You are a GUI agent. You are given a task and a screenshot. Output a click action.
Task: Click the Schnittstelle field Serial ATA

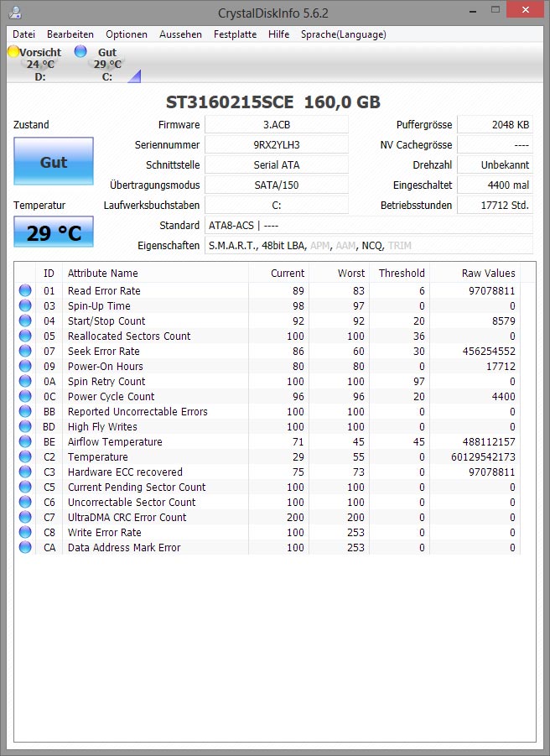(x=277, y=165)
